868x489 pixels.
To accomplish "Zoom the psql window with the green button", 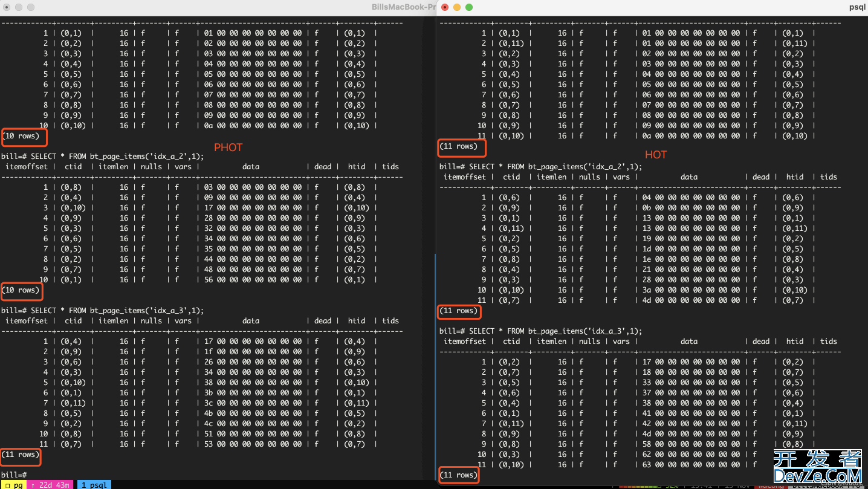I will 469,7.
